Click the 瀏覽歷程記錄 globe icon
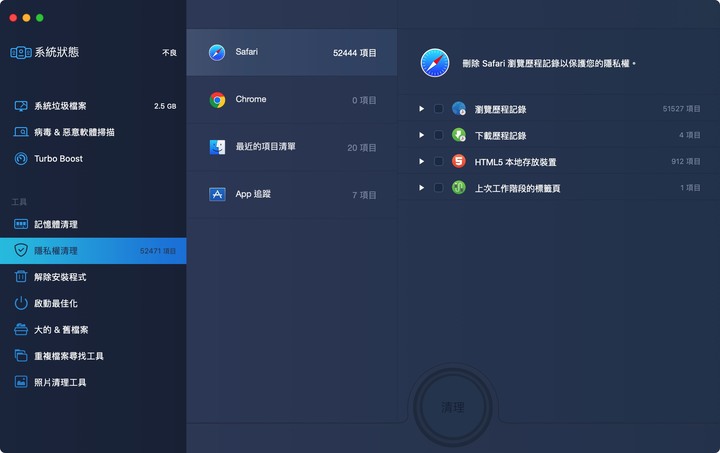This screenshot has height=453, width=720. [458, 109]
